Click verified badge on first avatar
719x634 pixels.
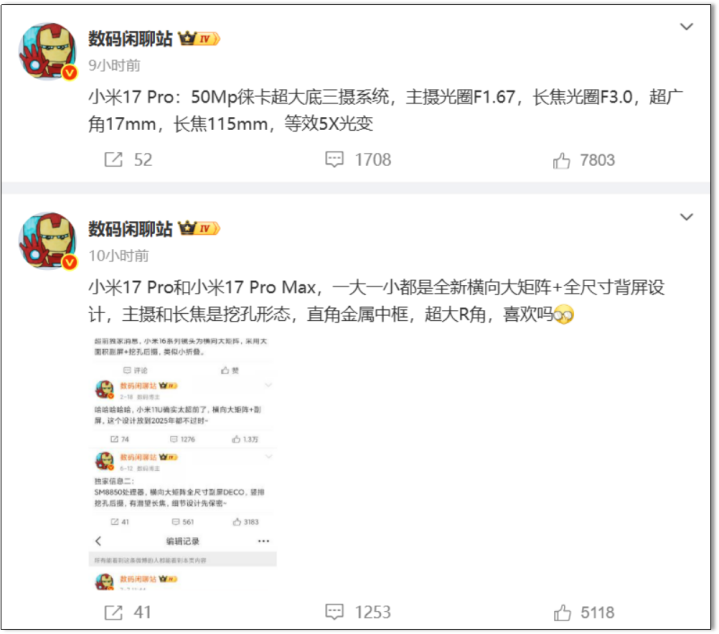(70, 72)
